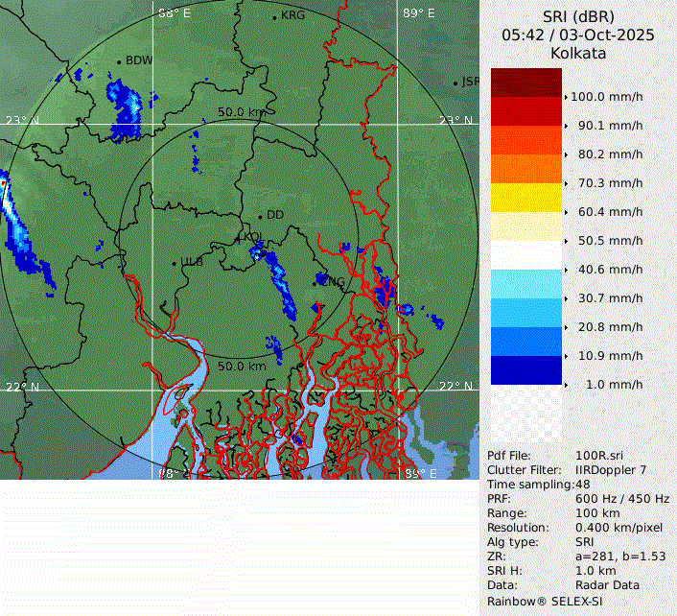Screen dimensions: 677x616
Task: Select the KOL radar center cross marker
Action: coord(239,237)
